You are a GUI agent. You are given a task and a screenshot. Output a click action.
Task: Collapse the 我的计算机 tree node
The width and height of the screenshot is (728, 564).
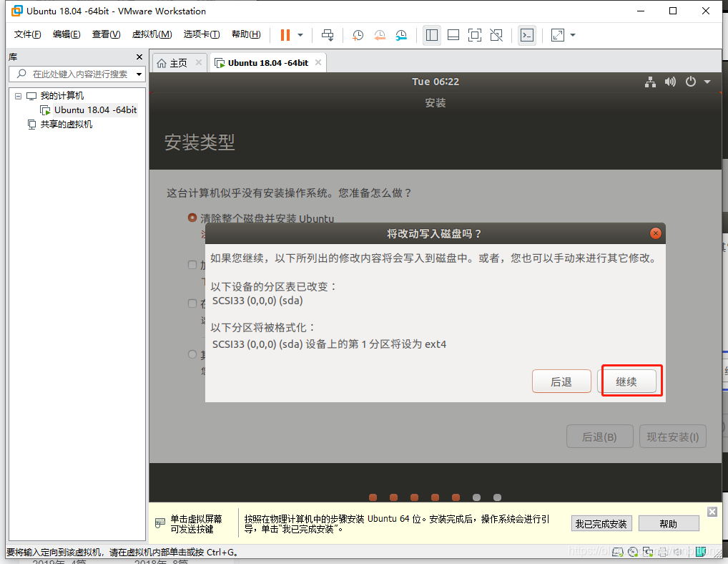coord(18,95)
